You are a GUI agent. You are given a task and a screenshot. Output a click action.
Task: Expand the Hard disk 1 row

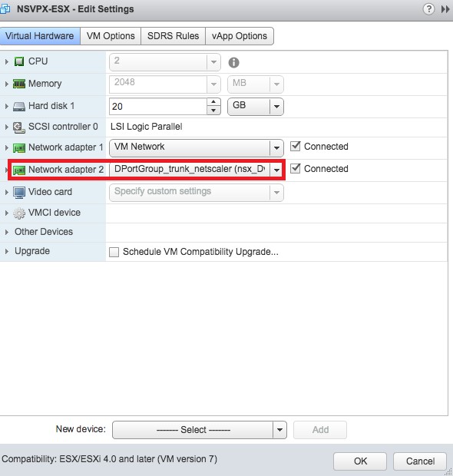coord(6,106)
